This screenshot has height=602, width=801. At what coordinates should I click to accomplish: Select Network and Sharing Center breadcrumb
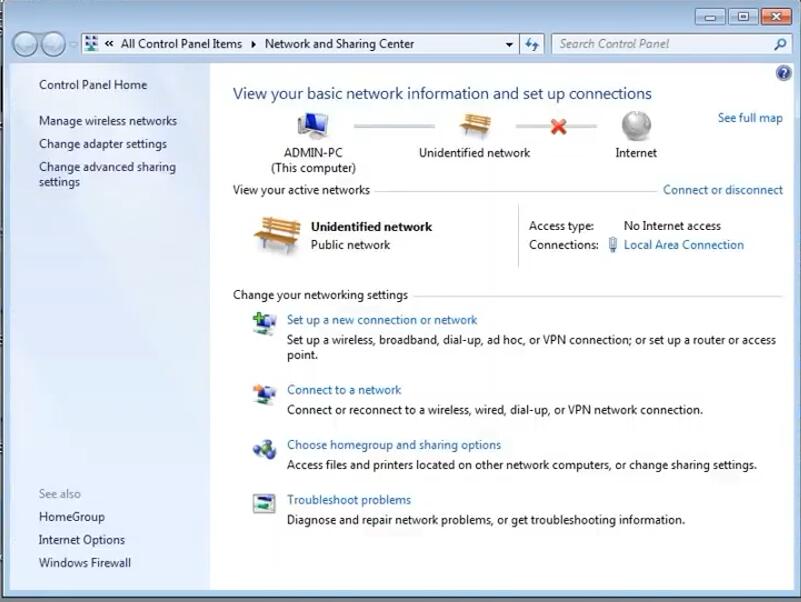tap(339, 44)
